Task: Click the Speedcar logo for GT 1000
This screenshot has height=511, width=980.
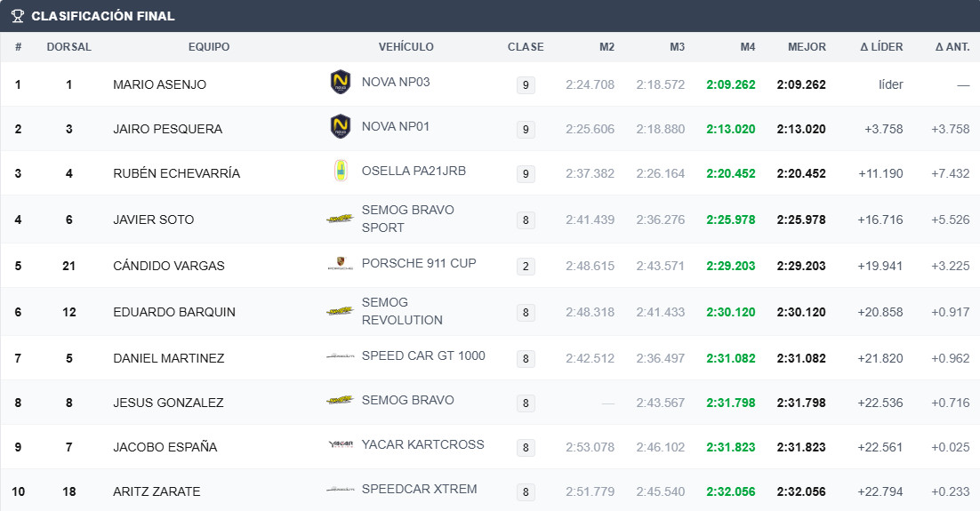Action: coord(340,355)
